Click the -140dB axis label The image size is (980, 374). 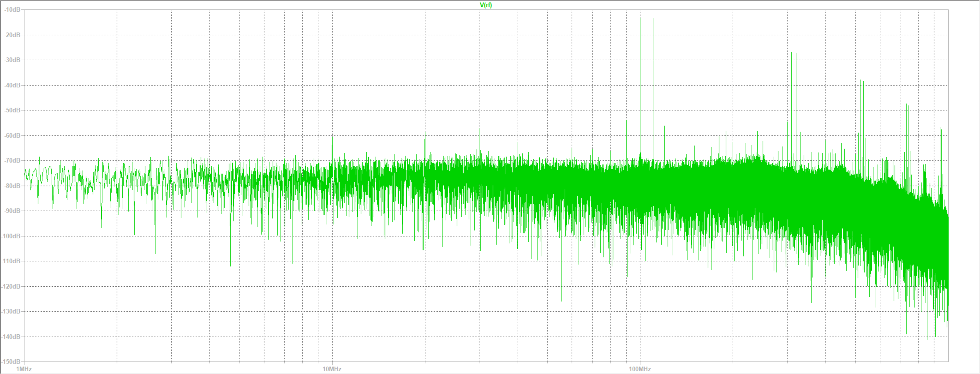point(11,337)
